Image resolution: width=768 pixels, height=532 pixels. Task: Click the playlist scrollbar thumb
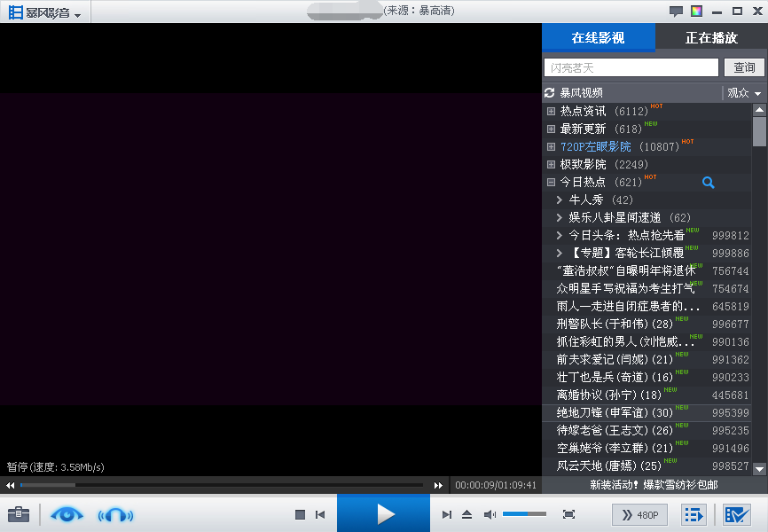tap(759, 131)
